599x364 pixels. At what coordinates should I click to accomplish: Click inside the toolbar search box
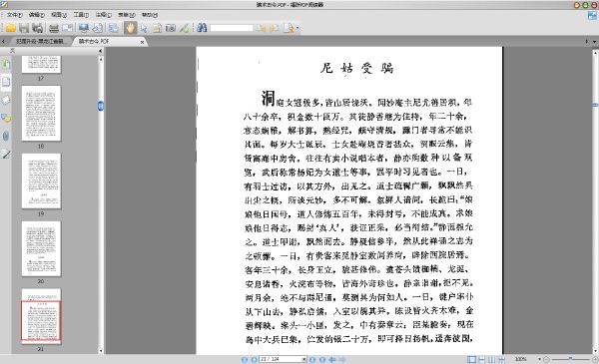[232, 28]
